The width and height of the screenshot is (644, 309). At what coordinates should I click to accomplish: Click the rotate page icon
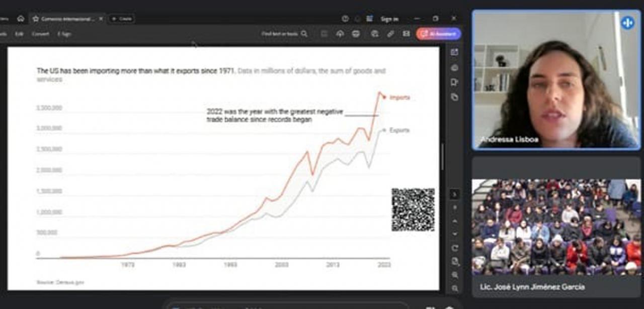click(x=455, y=248)
